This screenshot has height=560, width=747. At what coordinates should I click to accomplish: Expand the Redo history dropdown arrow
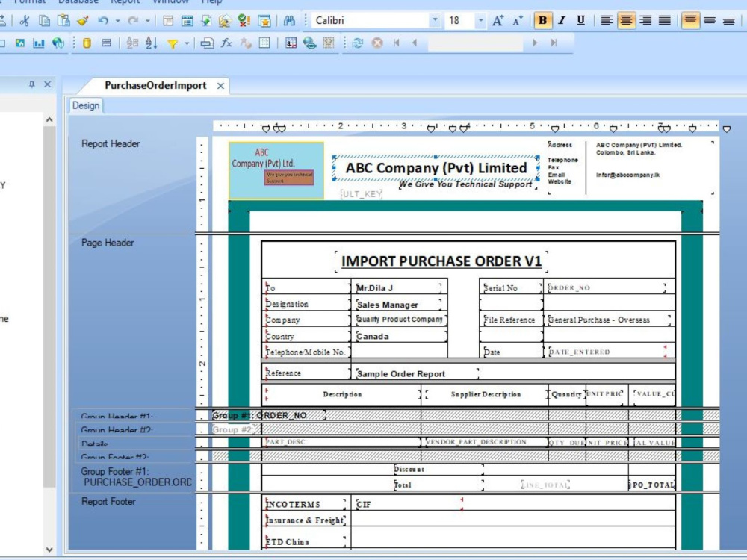click(148, 20)
